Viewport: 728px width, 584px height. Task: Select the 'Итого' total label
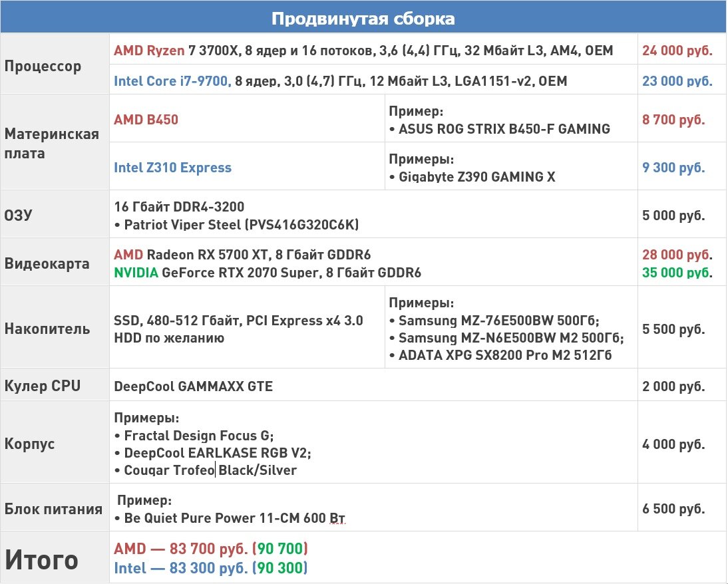41,559
